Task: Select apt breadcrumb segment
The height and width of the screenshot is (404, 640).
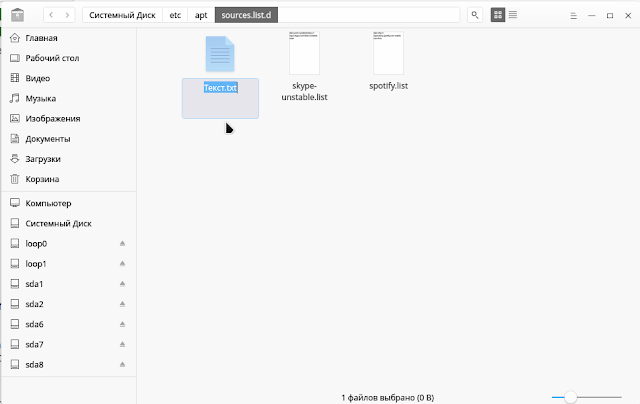Action: click(x=201, y=15)
